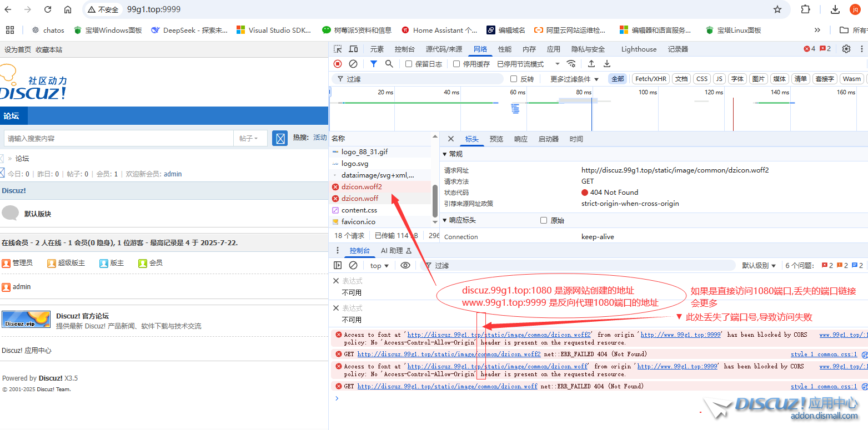Click the forum search submit icon

[x=280, y=138]
